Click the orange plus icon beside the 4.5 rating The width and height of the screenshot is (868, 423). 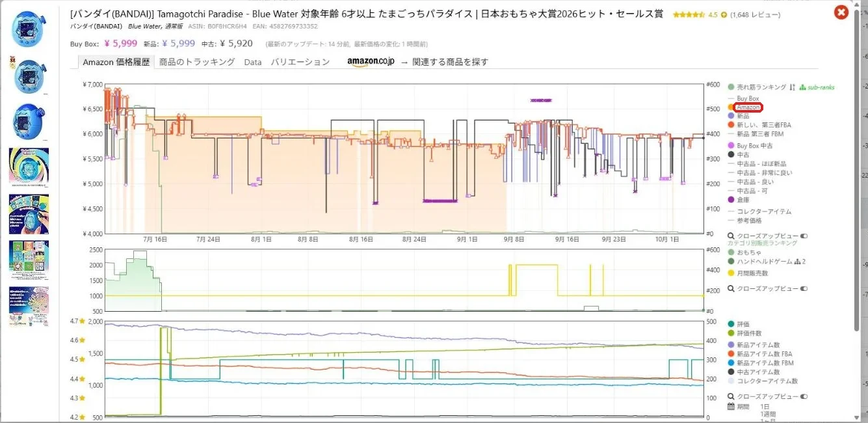click(724, 14)
